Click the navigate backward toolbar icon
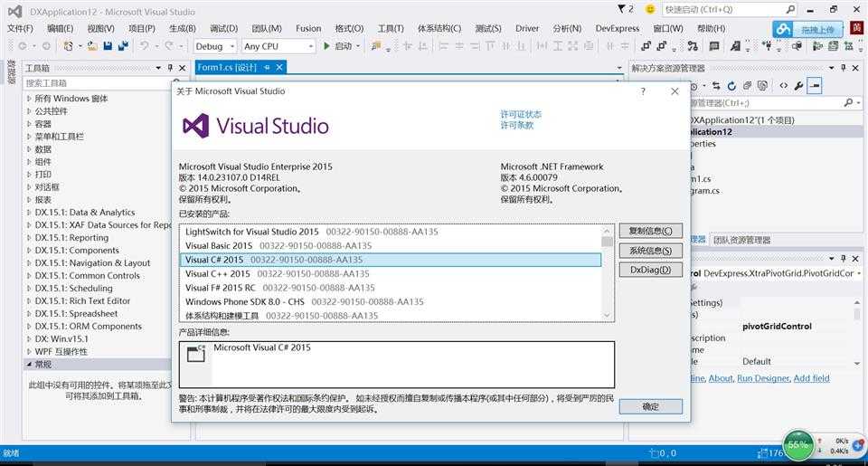Viewport: 868px width, 466px height. pyautogui.click(x=22, y=46)
